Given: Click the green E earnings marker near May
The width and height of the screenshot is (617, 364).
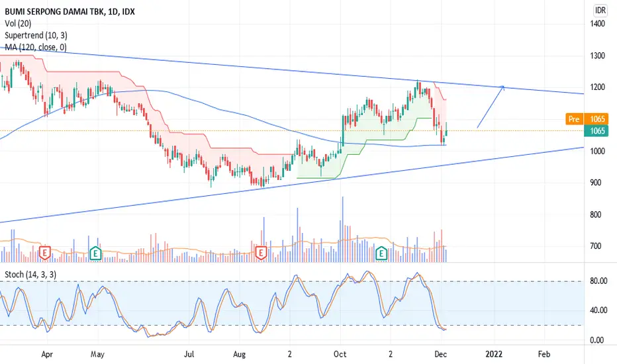Looking at the screenshot, I should 95,253.
